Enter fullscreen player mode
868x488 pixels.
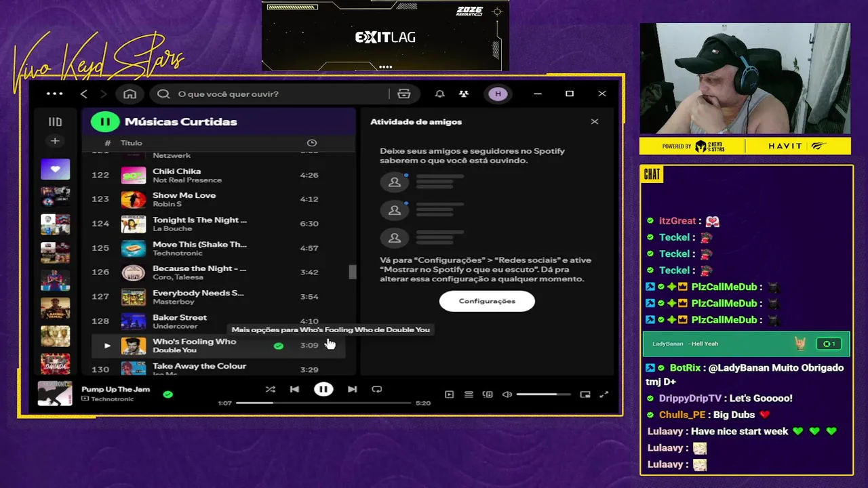tap(604, 394)
